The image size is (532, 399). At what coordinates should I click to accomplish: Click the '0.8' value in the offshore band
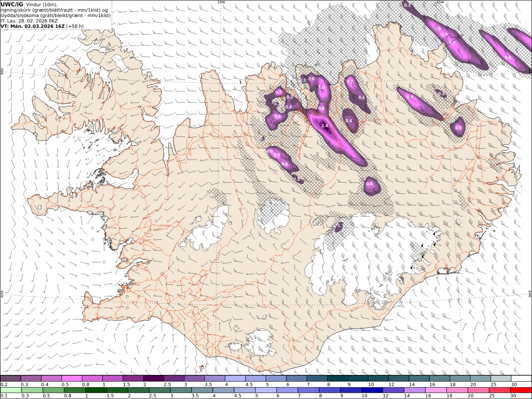507,57
